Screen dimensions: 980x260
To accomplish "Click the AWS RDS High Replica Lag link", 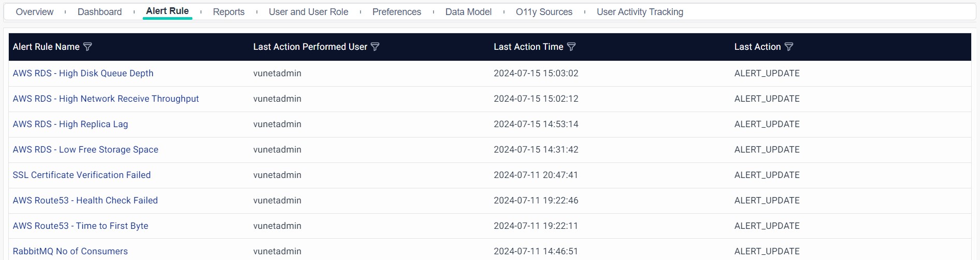I will [70, 124].
